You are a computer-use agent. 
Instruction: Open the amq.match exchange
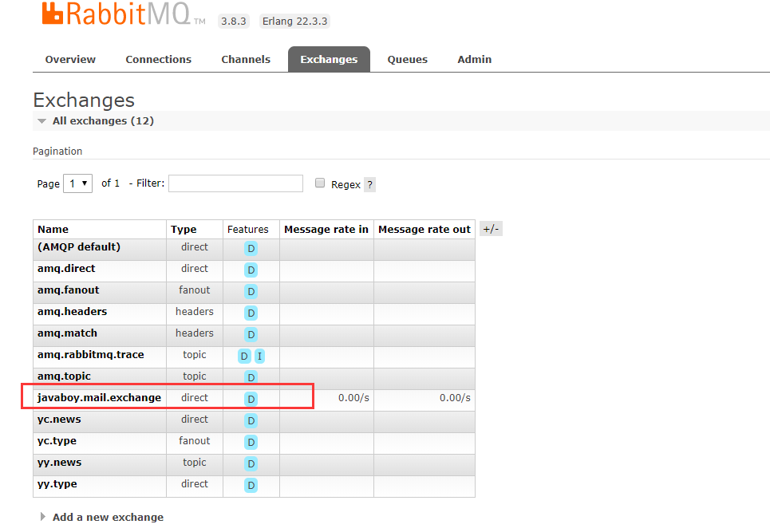(67, 333)
